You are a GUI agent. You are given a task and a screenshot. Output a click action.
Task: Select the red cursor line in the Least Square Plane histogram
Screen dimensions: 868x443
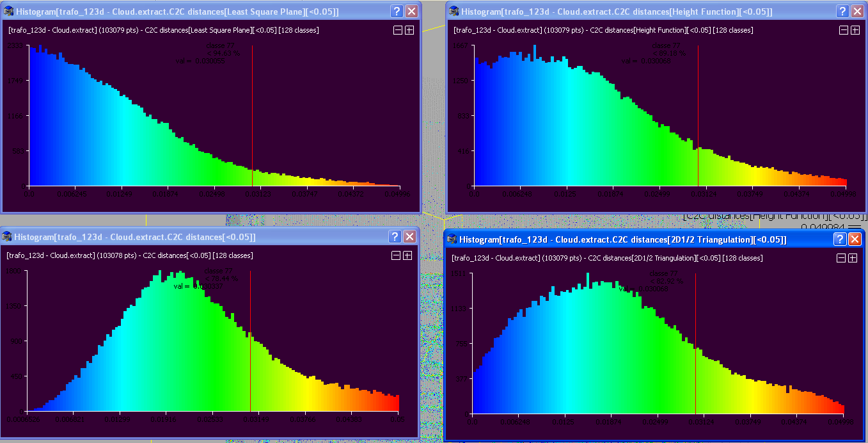coord(251,115)
